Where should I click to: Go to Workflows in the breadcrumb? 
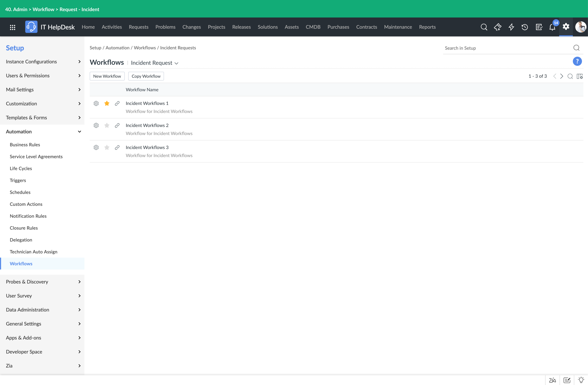click(145, 48)
